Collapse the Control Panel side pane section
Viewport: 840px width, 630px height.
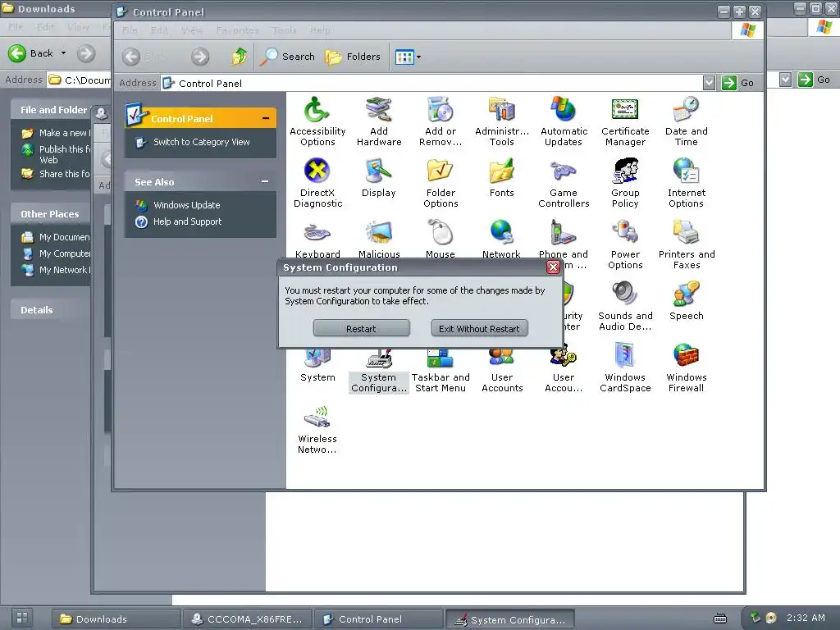[x=265, y=118]
